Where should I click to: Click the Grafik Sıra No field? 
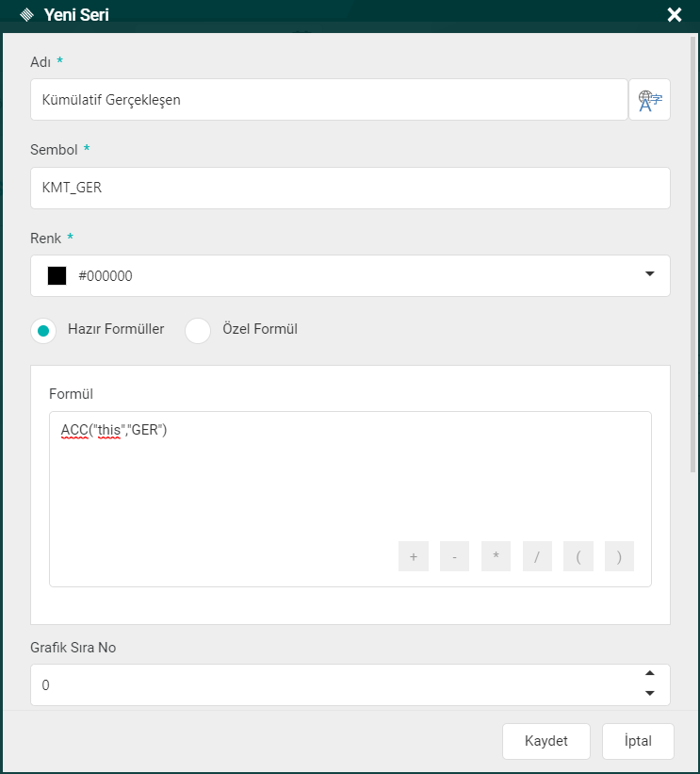[x=330, y=684]
